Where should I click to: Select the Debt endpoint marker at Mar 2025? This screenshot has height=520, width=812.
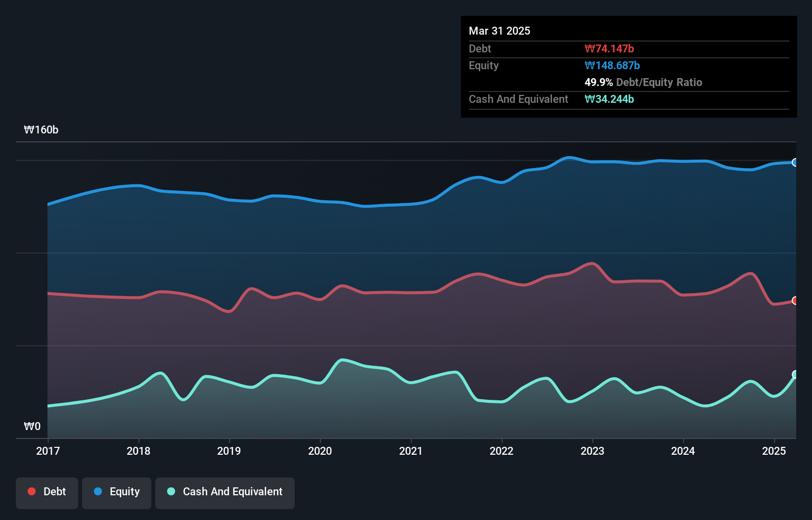coord(795,301)
